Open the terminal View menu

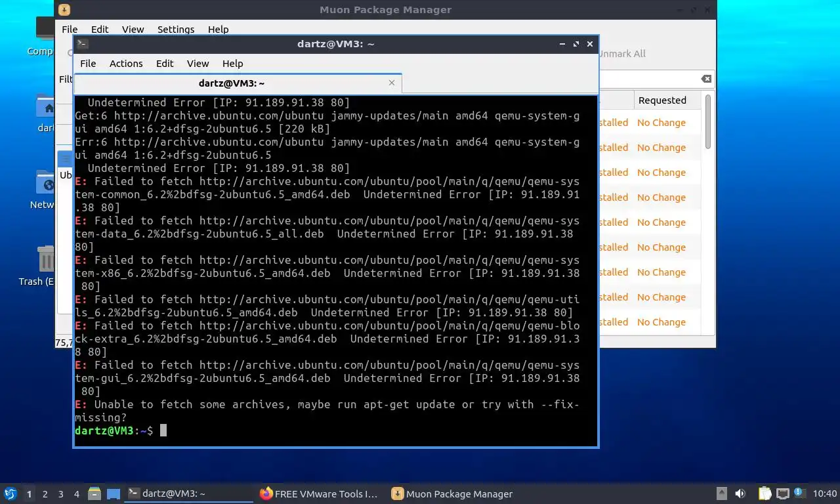[198, 64]
